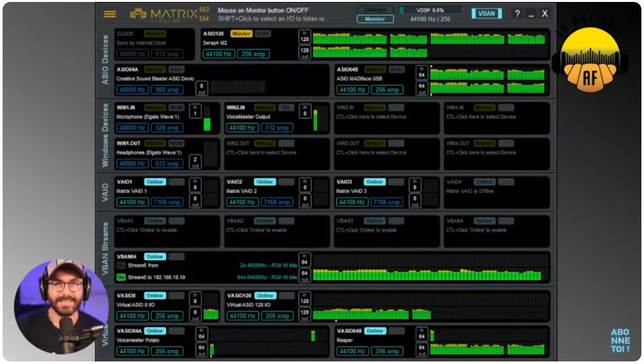
Task: Open ASIO128 44100 Hz sample rate selector
Action: [x=219, y=54]
